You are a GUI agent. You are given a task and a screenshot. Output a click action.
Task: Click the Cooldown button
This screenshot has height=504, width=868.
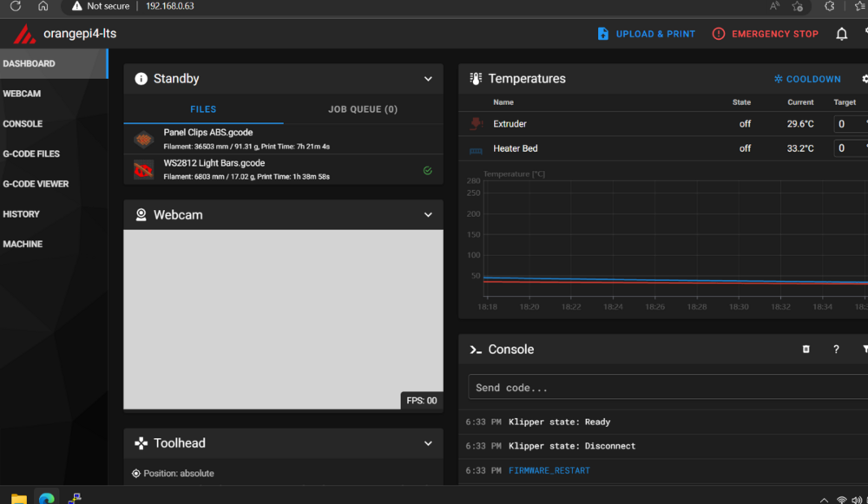807,79
